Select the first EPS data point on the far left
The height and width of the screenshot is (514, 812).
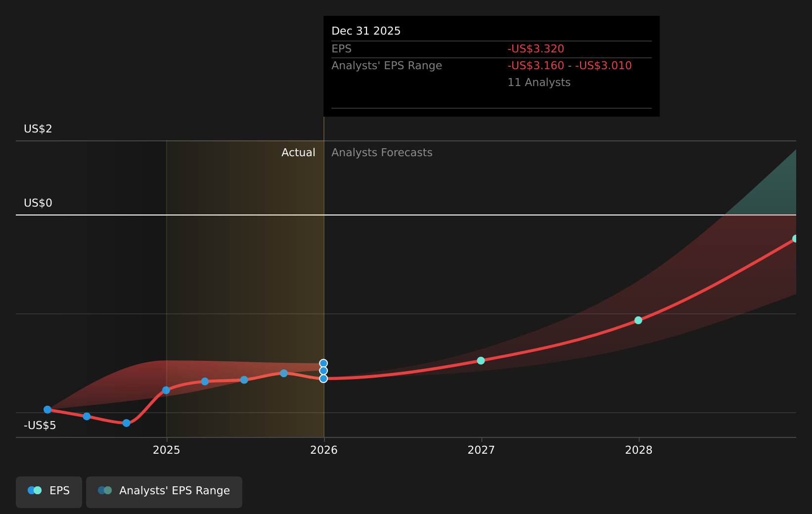[x=47, y=410]
